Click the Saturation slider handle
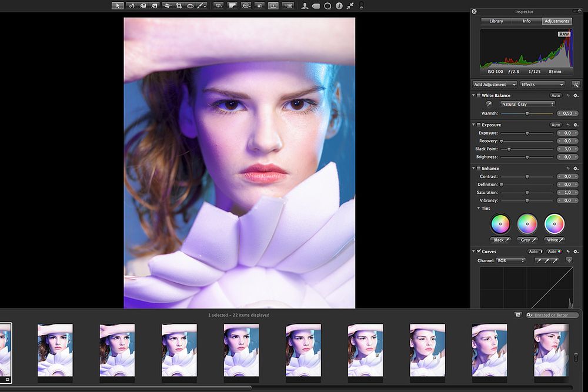 point(527,193)
